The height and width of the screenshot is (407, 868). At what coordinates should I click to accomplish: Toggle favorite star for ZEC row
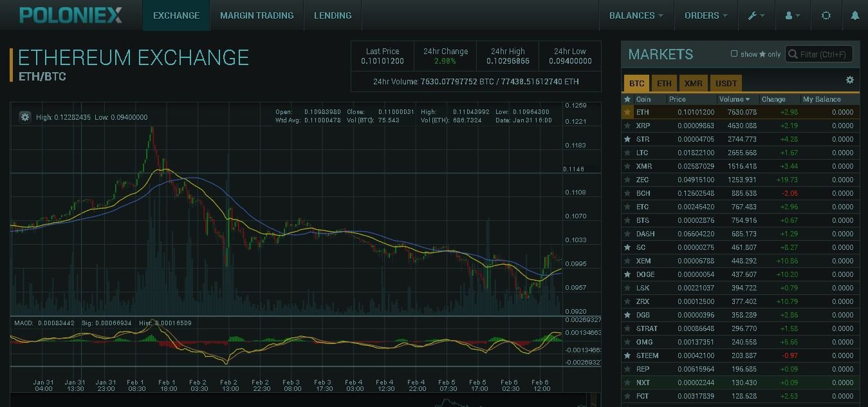[x=627, y=180]
